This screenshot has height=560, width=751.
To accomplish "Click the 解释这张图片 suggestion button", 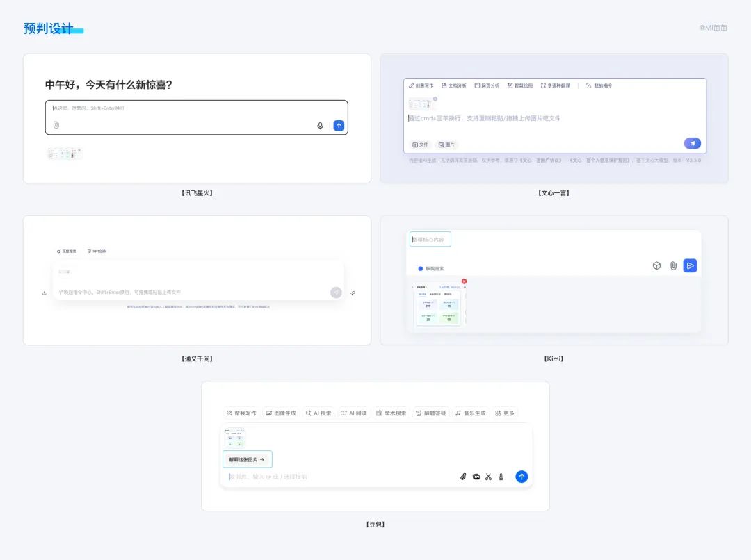I will click(247, 459).
